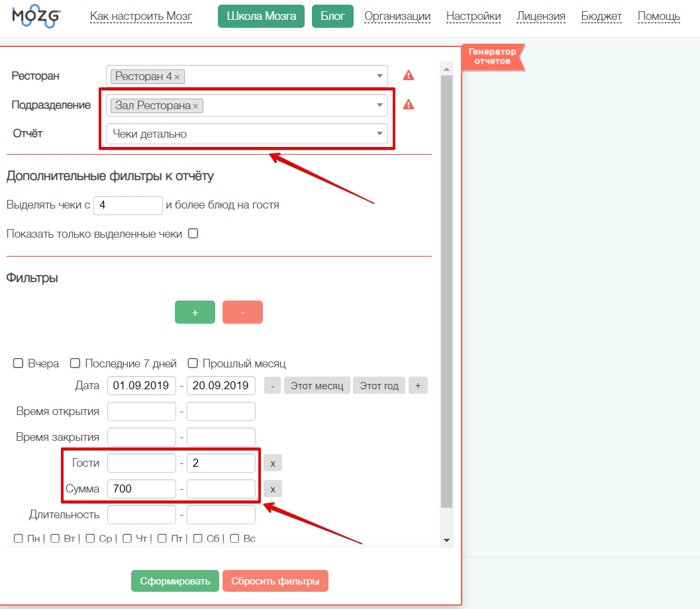Toggle Показать только выделенные чеки checkbox
This screenshot has height=609, width=700.
[x=193, y=234]
